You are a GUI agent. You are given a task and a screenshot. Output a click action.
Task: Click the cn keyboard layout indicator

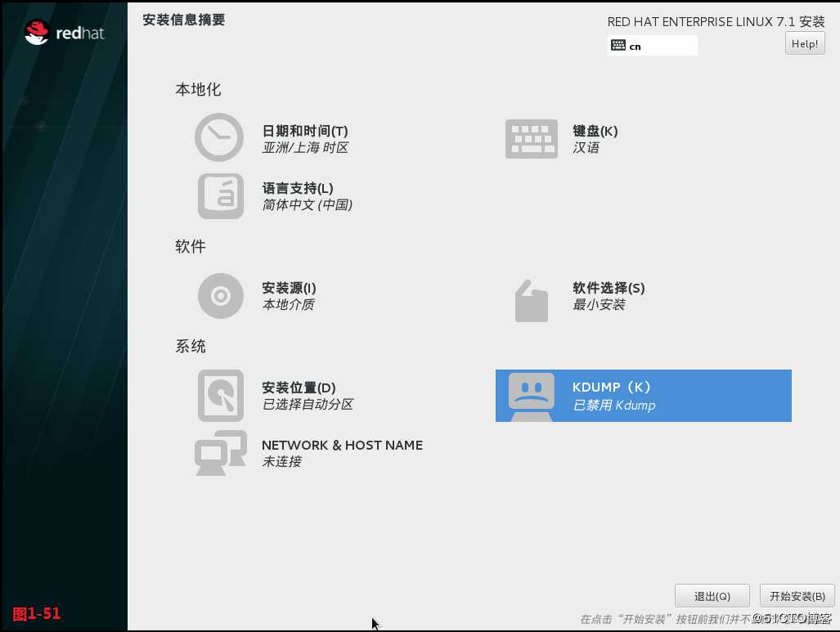[x=653, y=46]
